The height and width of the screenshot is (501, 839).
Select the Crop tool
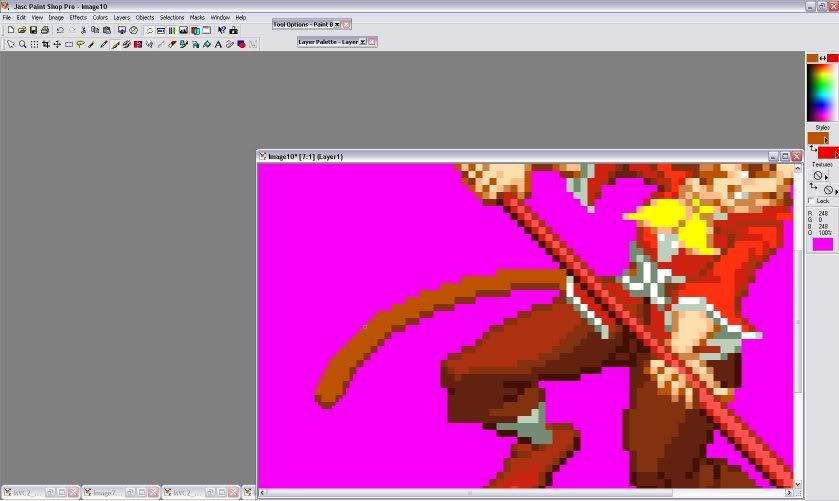click(45, 44)
